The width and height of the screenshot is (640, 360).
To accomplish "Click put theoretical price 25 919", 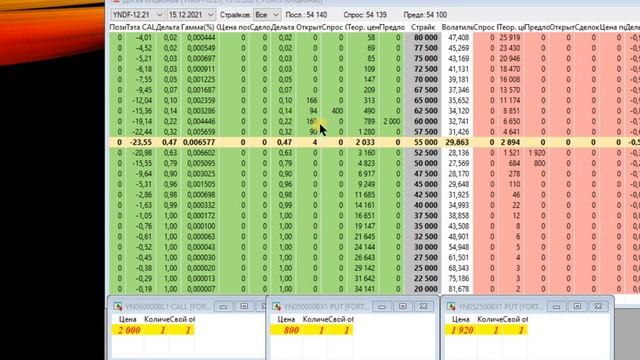I will [510, 38].
